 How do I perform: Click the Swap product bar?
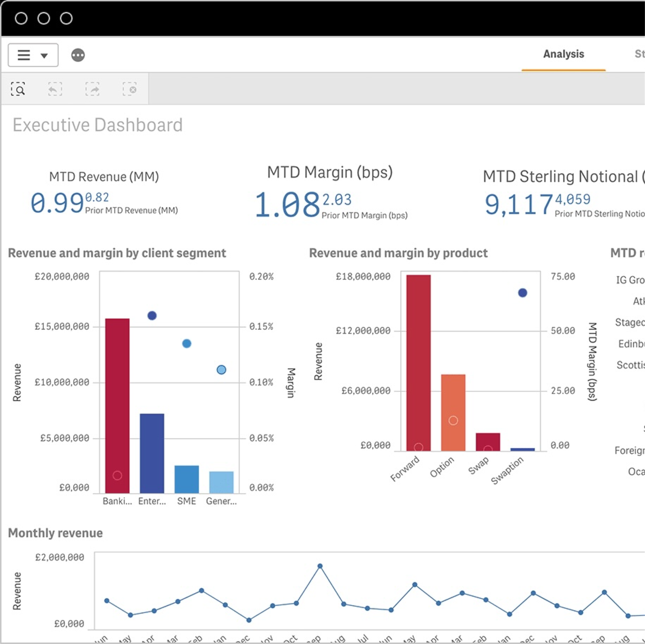pyautogui.click(x=488, y=442)
